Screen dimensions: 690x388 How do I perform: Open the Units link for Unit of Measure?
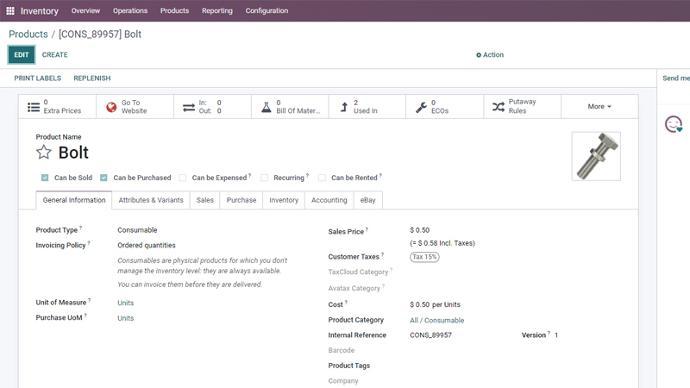pos(125,303)
